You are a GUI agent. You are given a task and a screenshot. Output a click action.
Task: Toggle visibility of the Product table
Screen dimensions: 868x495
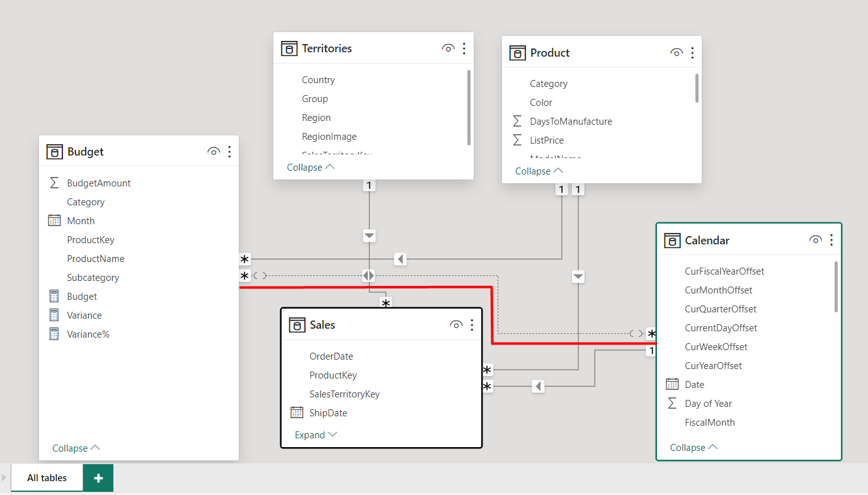[x=676, y=53]
